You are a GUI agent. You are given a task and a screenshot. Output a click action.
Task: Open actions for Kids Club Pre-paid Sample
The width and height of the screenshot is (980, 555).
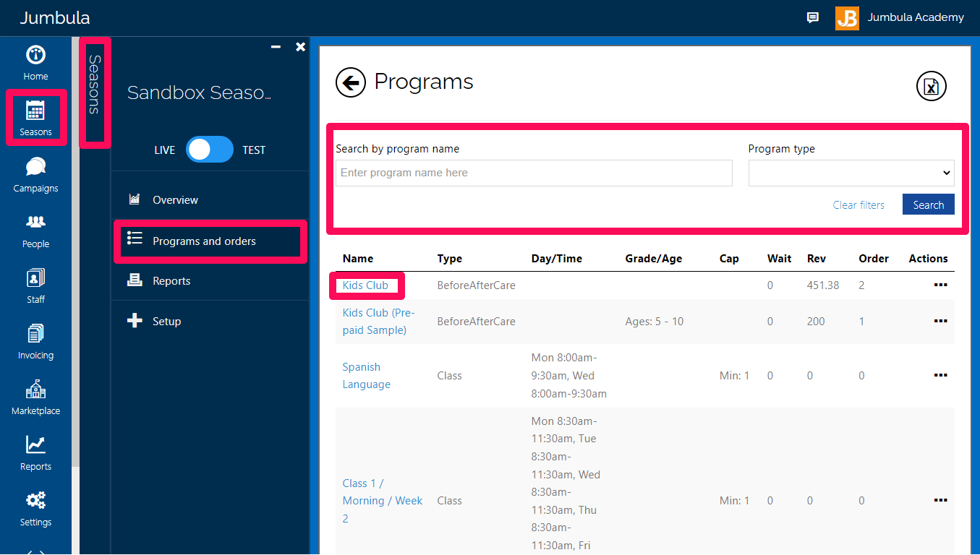click(x=940, y=321)
